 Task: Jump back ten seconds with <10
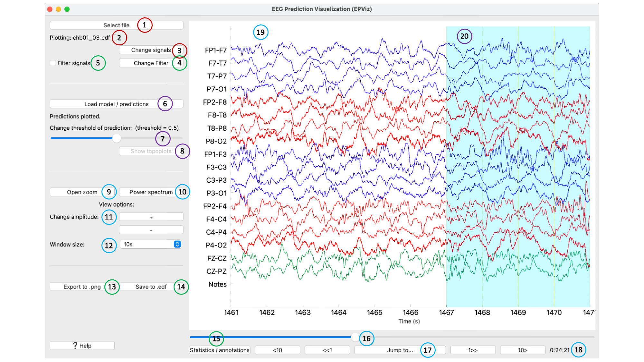tap(277, 350)
